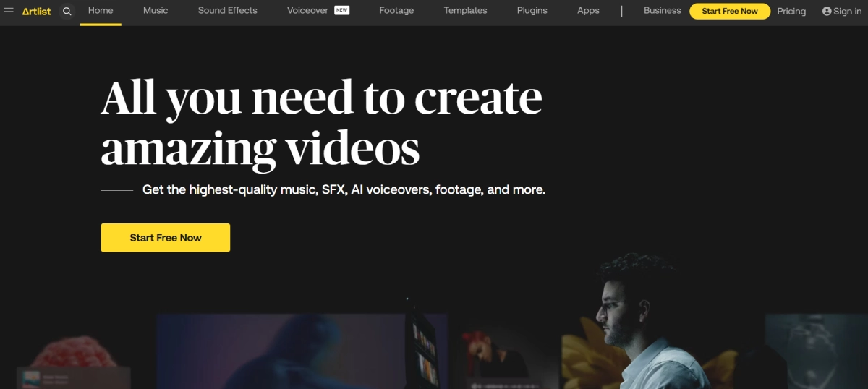Switch to the Home tab
868x389 pixels.
click(x=101, y=11)
